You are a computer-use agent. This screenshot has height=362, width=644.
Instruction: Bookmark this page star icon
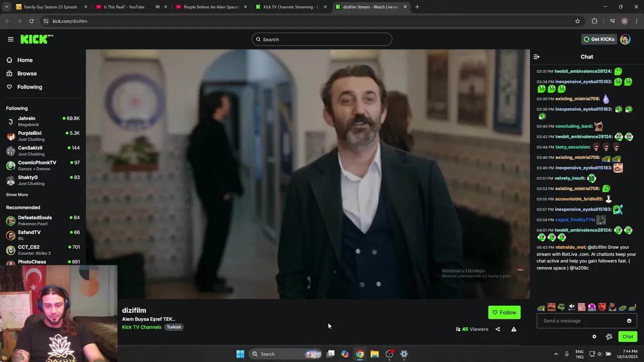pyautogui.click(x=578, y=21)
